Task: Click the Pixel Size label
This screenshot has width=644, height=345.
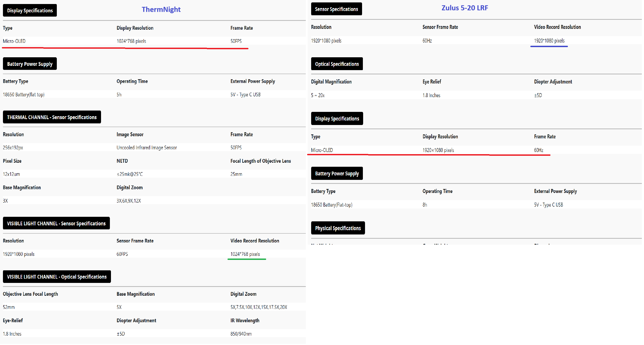Action: (12, 161)
